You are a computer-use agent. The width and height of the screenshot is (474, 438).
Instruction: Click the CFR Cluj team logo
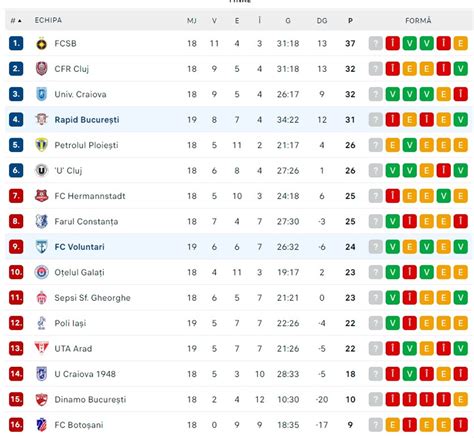point(42,69)
